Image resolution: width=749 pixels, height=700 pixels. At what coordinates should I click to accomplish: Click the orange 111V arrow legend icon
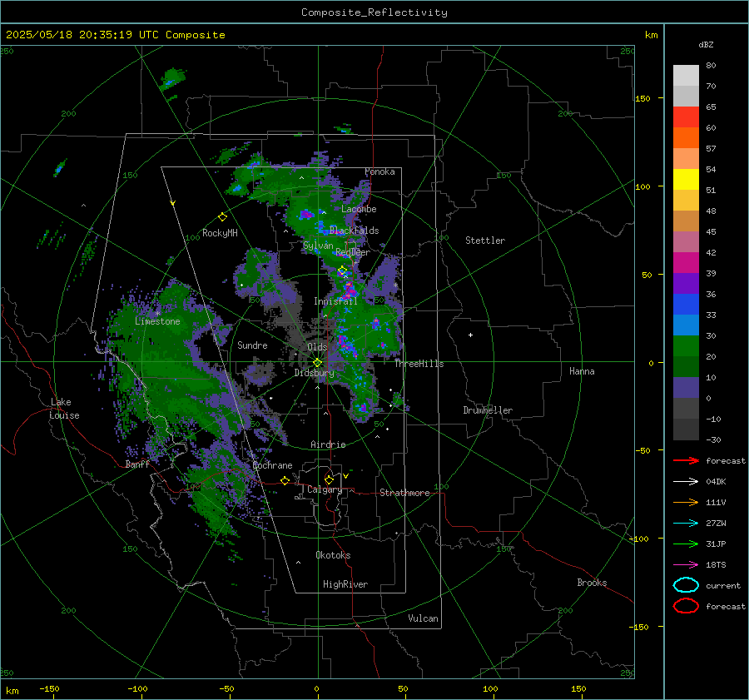[686, 502]
